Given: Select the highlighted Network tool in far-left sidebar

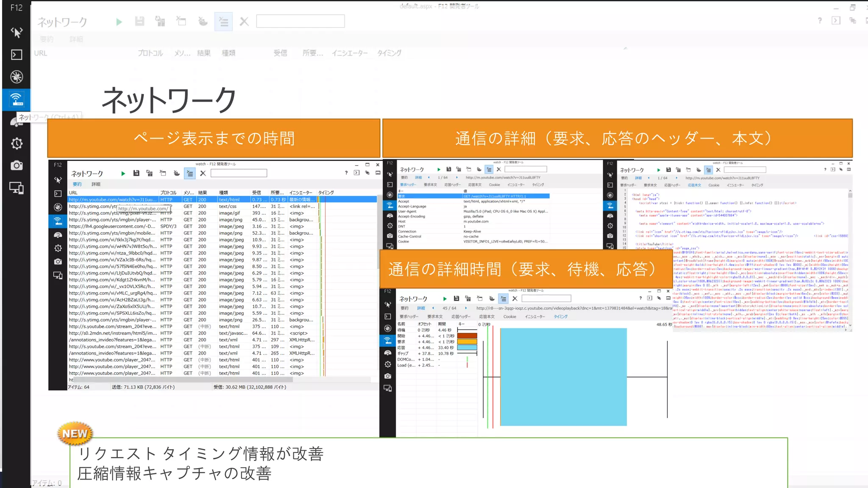Looking at the screenshot, I should (17, 100).
